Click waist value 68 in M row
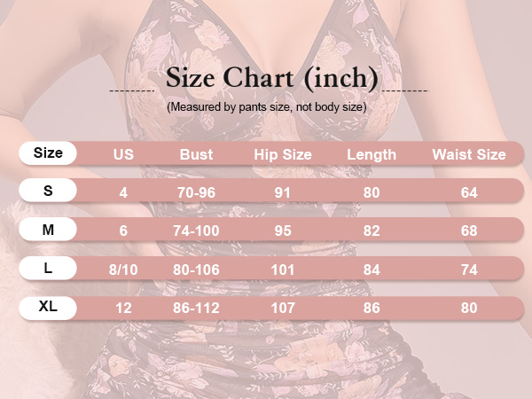Viewport: 532px width, 399px height. (x=469, y=231)
